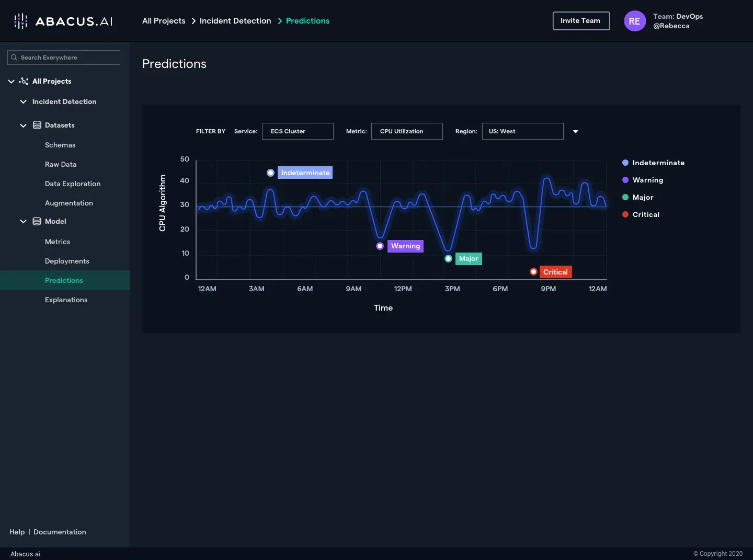Open Explanations in the sidebar

pos(66,300)
